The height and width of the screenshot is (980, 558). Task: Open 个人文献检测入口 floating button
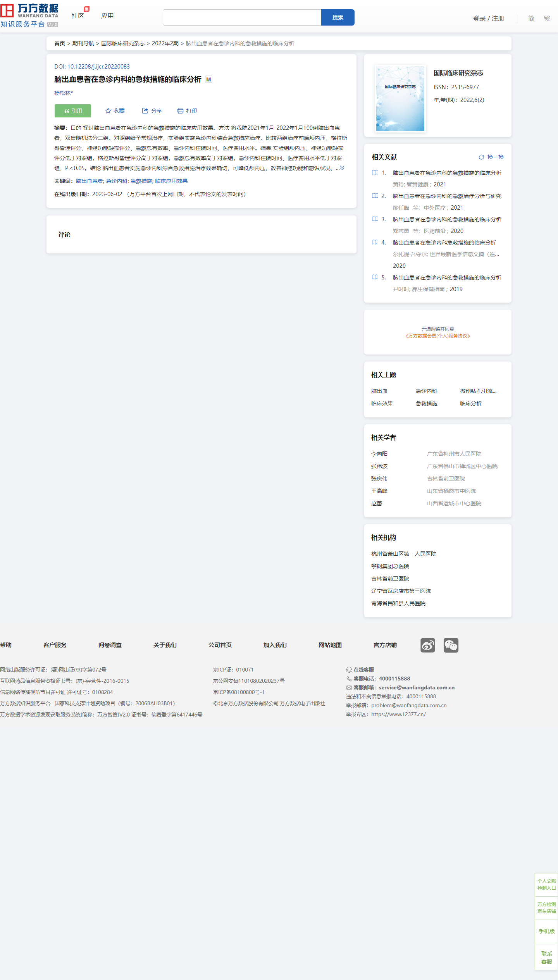[x=546, y=884]
